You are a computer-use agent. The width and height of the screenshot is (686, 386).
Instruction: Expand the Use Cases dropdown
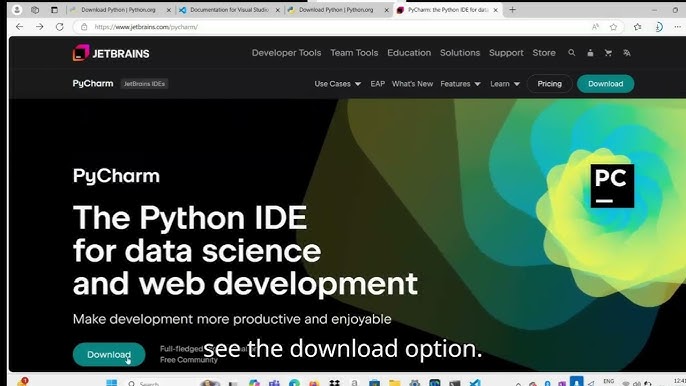coord(337,84)
